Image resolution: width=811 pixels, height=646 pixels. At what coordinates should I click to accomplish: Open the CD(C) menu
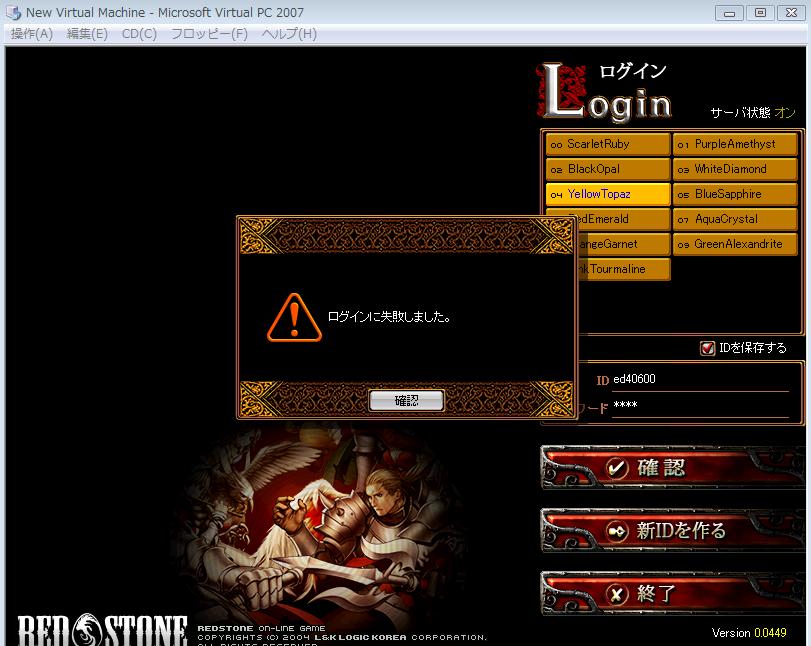point(139,34)
